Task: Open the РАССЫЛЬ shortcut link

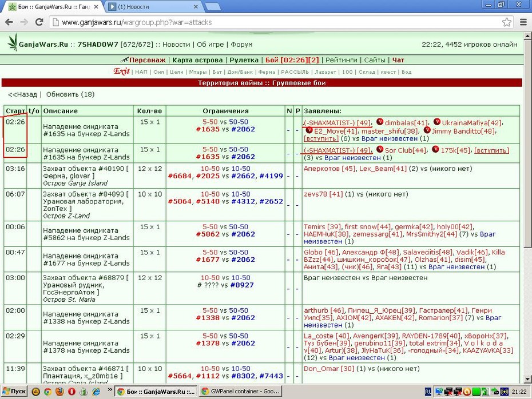Action: point(295,72)
